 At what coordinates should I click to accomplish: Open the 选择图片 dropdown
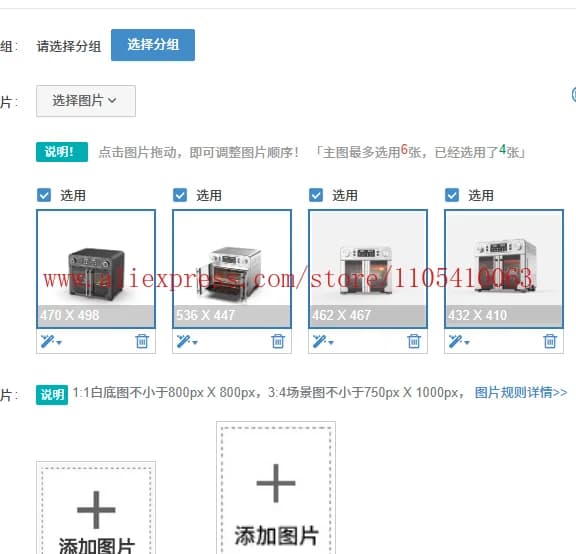(x=86, y=101)
